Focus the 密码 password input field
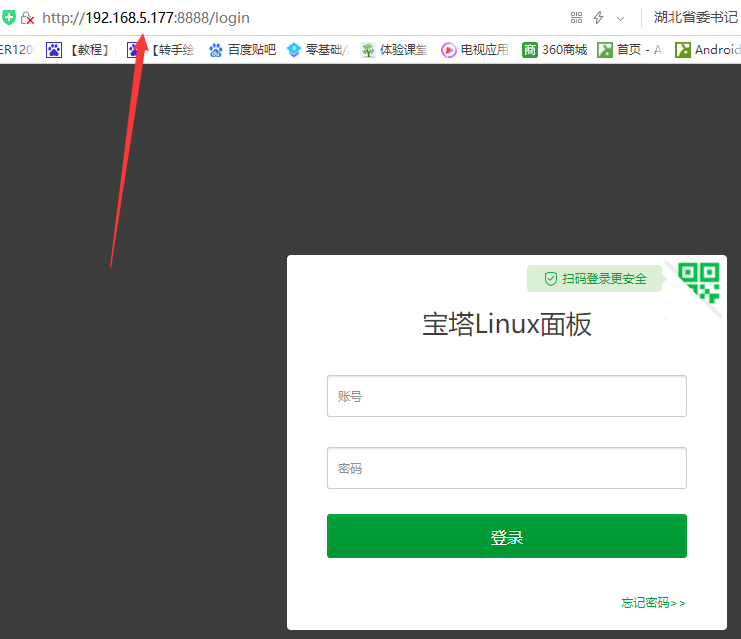741x639 pixels. [507, 468]
